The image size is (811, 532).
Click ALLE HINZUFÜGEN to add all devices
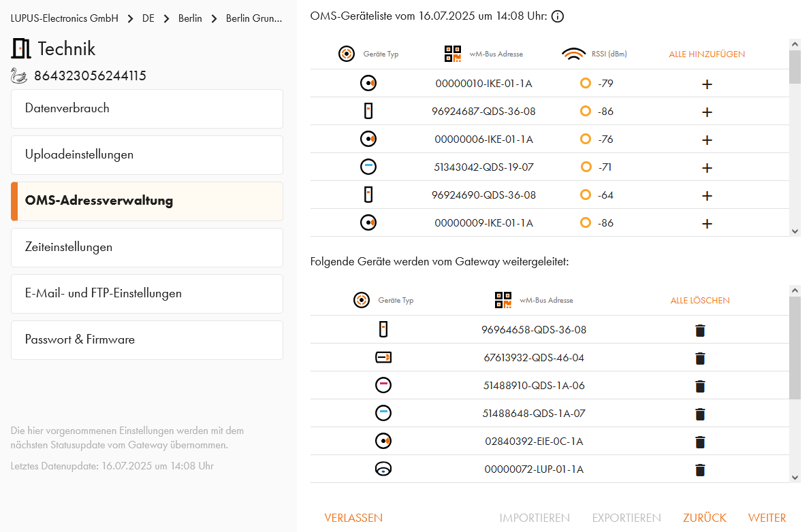coord(707,54)
